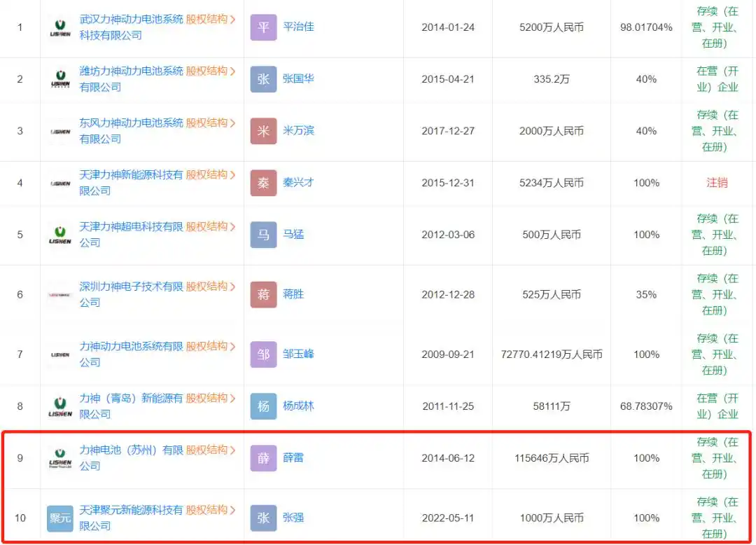Screen dimensions: 756x545
Task: Click the dark red 秦 avatar beside 秦兴才
Action: [x=262, y=183]
